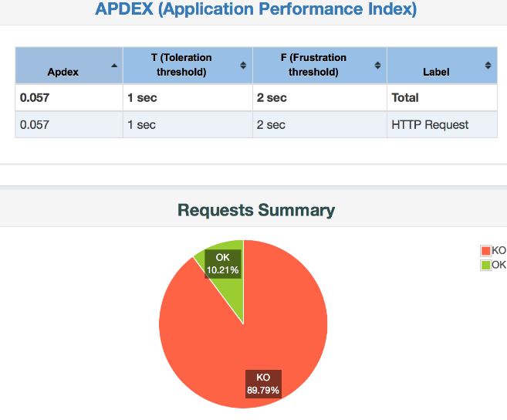Image resolution: width=507 pixels, height=420 pixels.
Task: Click the Label column header text
Action: (x=436, y=72)
